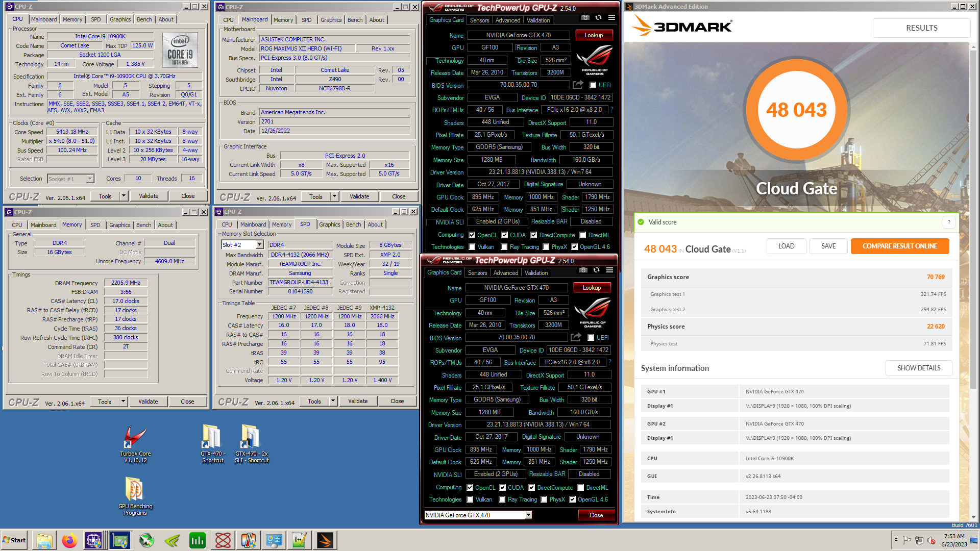Viewport: 980px width, 551px height.
Task: Open Sensors tab in upper GPU-Z
Action: 479,20
